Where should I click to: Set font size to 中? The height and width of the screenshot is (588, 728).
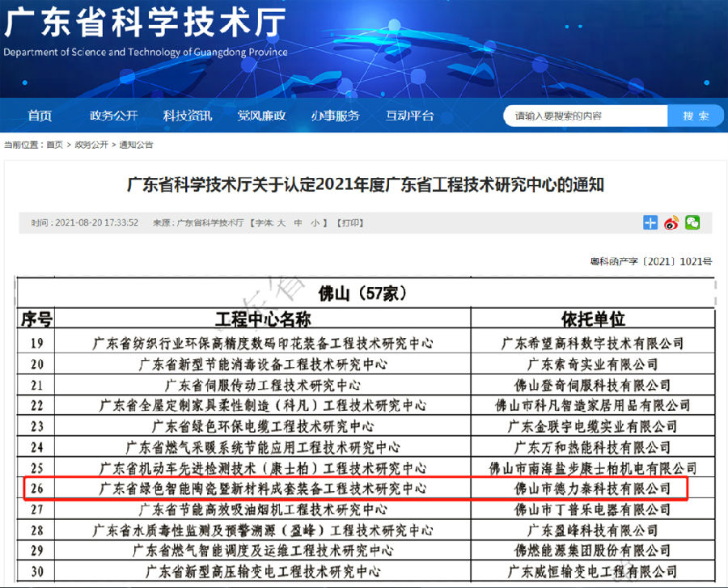point(298,222)
